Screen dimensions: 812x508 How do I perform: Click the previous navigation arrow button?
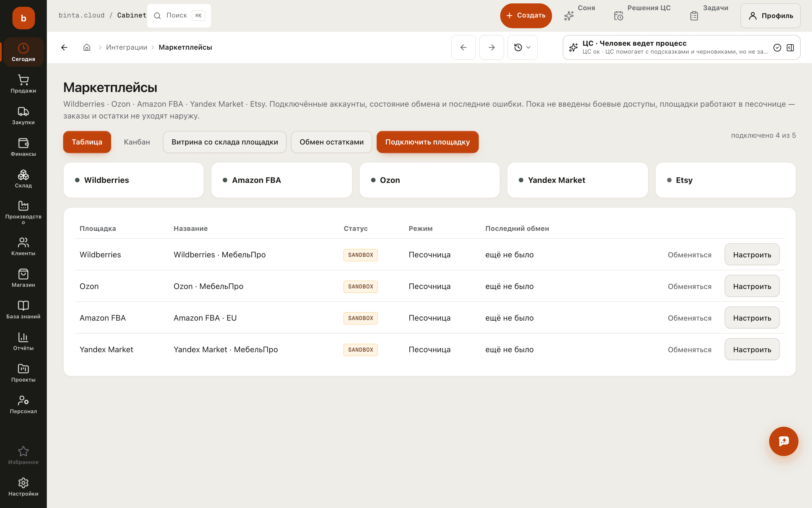[464, 47]
